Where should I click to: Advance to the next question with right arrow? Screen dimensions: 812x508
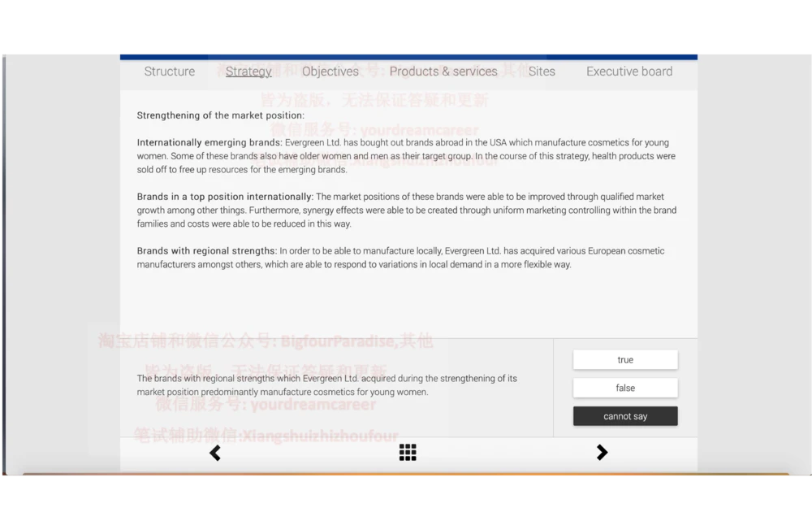[x=602, y=453]
